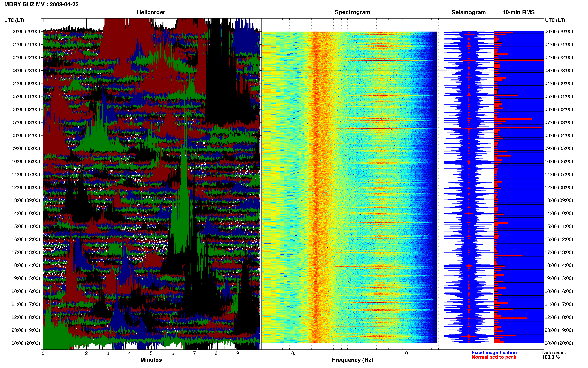This screenshot has height=368, width=588.
Task: Click the '9' tick on Minutes axis
Action: 238,353
